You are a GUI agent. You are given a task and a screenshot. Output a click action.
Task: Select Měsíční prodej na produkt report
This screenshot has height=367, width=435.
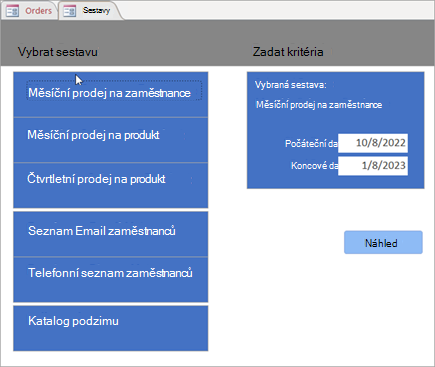(x=110, y=140)
